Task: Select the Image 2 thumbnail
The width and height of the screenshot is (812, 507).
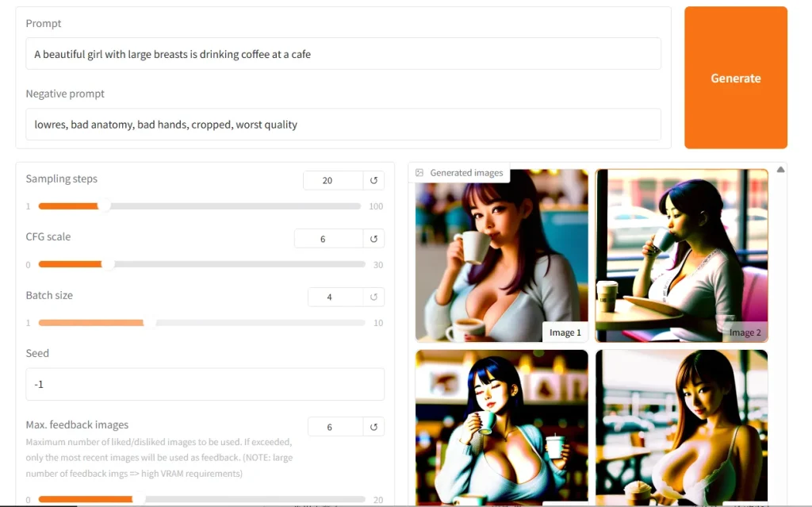Action: click(x=681, y=255)
